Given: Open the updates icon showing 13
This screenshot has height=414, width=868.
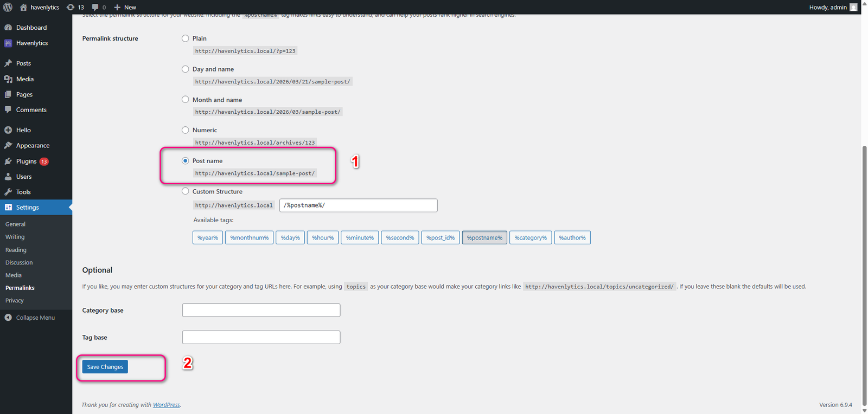Looking at the screenshot, I should tap(71, 7).
